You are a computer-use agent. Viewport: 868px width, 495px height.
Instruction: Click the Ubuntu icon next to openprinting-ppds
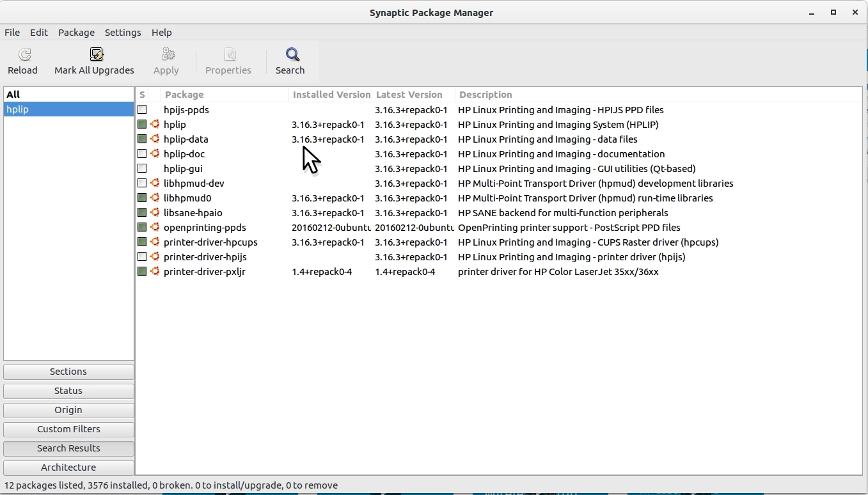point(155,228)
